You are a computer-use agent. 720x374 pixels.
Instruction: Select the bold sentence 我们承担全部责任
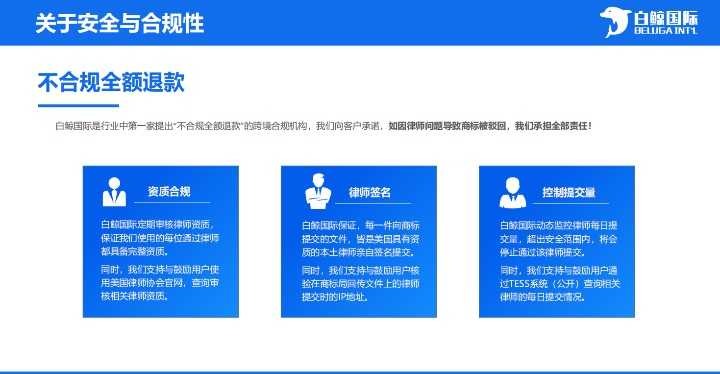point(553,125)
